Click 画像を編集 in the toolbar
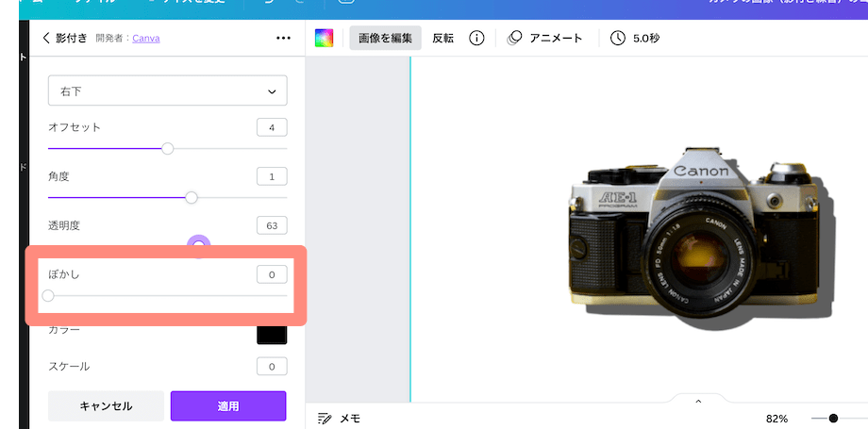This screenshot has width=868, height=429. pos(385,39)
